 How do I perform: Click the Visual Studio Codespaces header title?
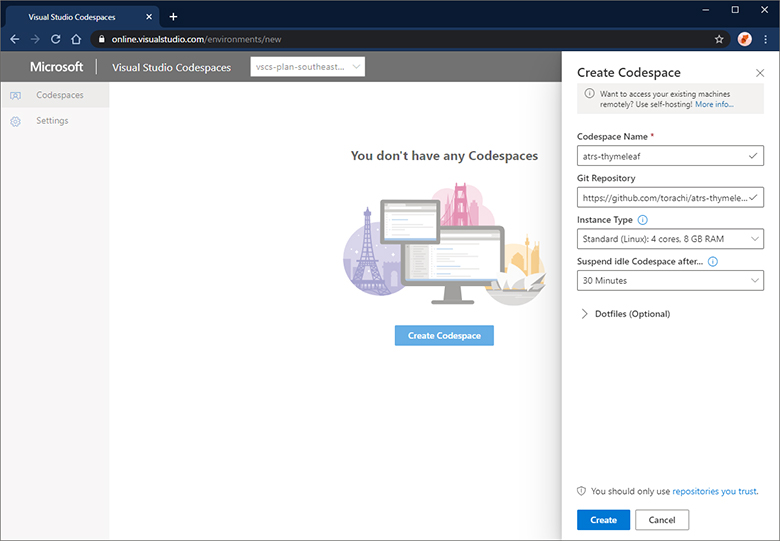point(171,68)
